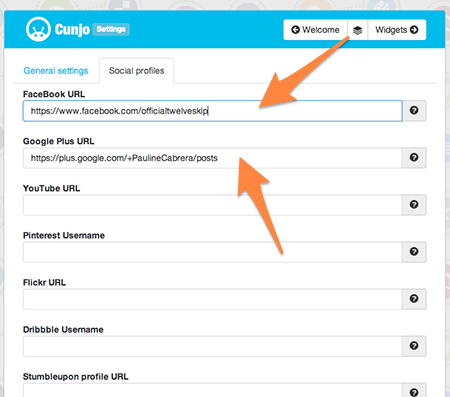Click the Flickr URL label
Screen dimensions: 450x397
point(44,282)
